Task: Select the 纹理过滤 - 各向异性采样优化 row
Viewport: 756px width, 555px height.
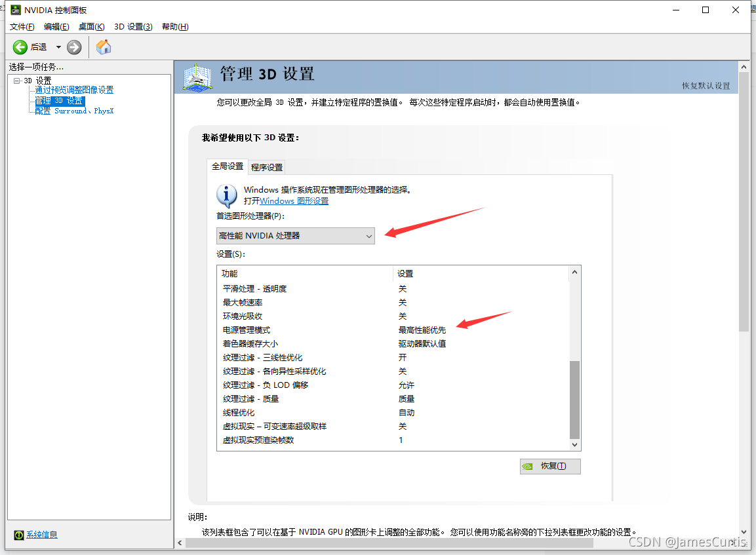Action: (393, 372)
